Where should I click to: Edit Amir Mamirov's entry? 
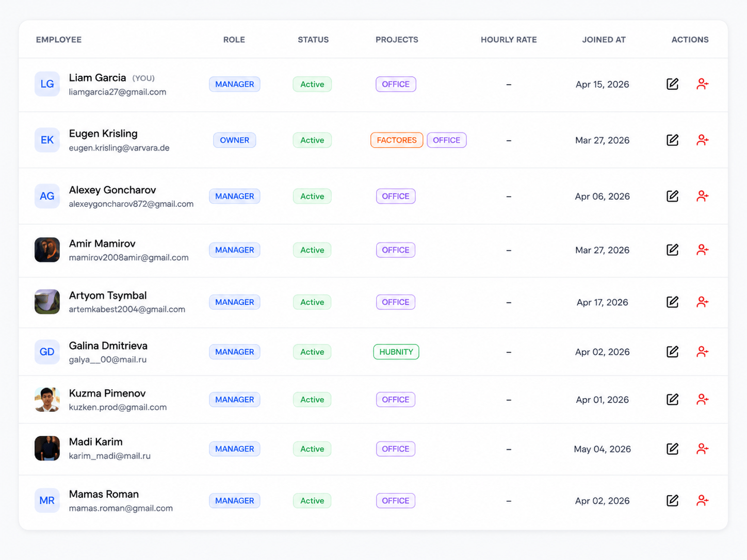[x=672, y=250]
